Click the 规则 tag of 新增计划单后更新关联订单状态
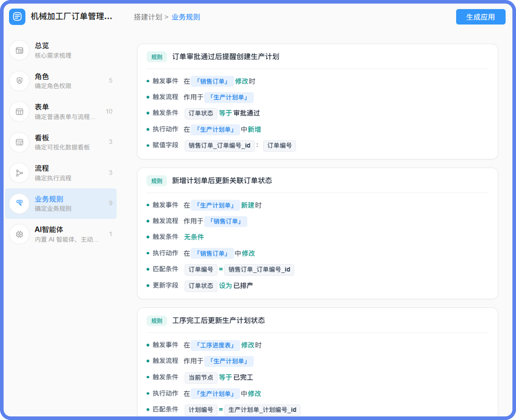Image resolution: width=516 pixels, height=420 pixels. click(156, 181)
